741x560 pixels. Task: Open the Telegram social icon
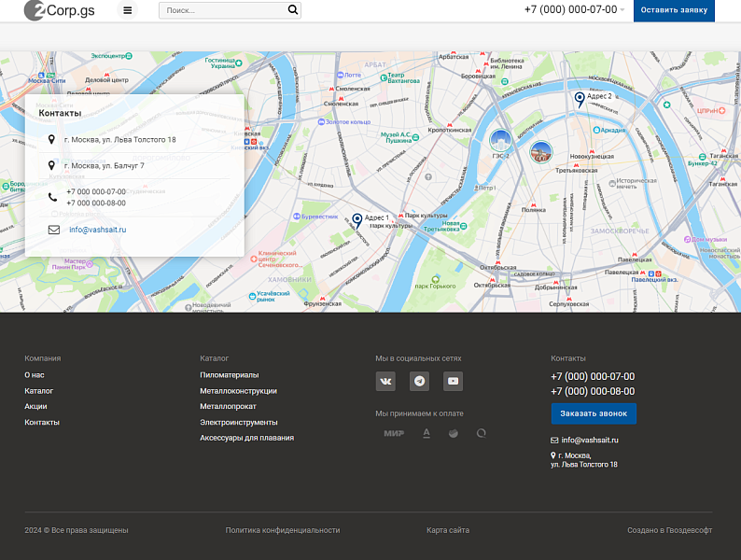[x=419, y=381]
